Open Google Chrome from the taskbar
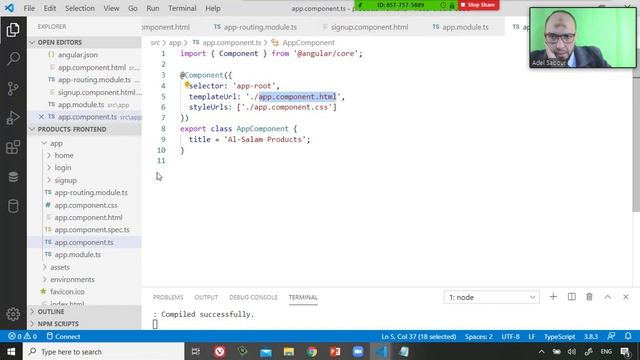The image size is (640, 360). tap(312, 351)
